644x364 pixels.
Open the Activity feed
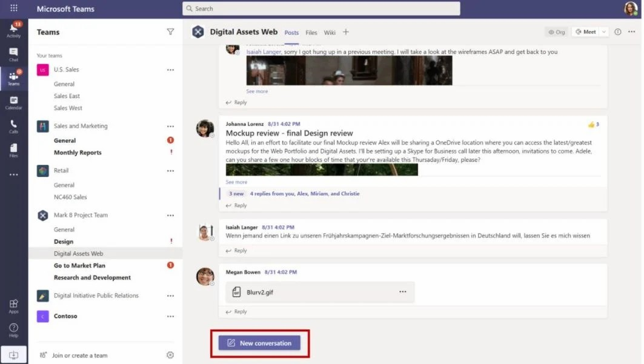point(13,30)
